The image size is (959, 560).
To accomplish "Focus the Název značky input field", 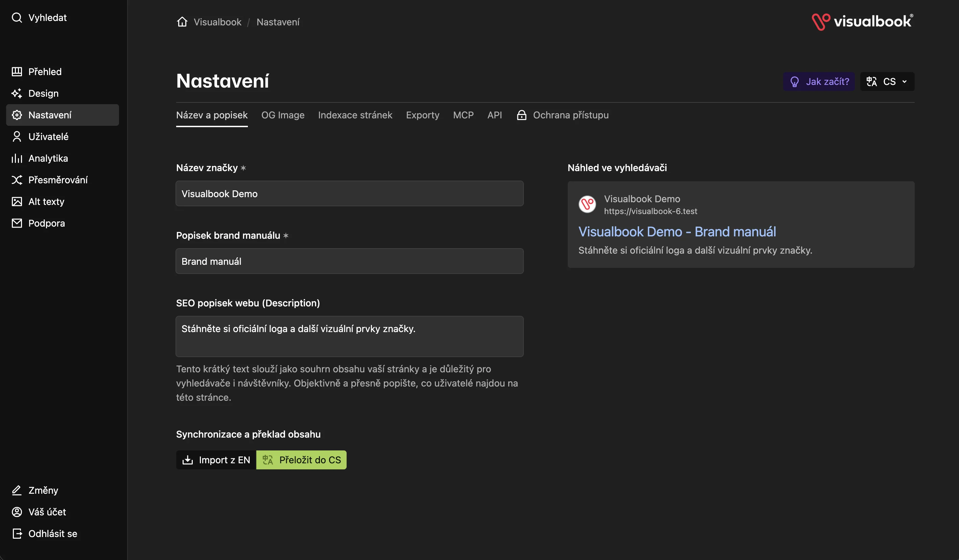I will [x=349, y=193].
